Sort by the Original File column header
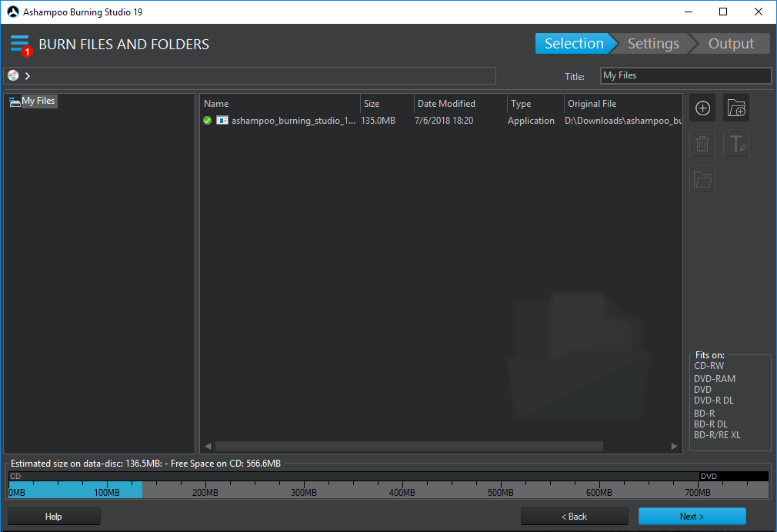777x532 pixels. 623,104
